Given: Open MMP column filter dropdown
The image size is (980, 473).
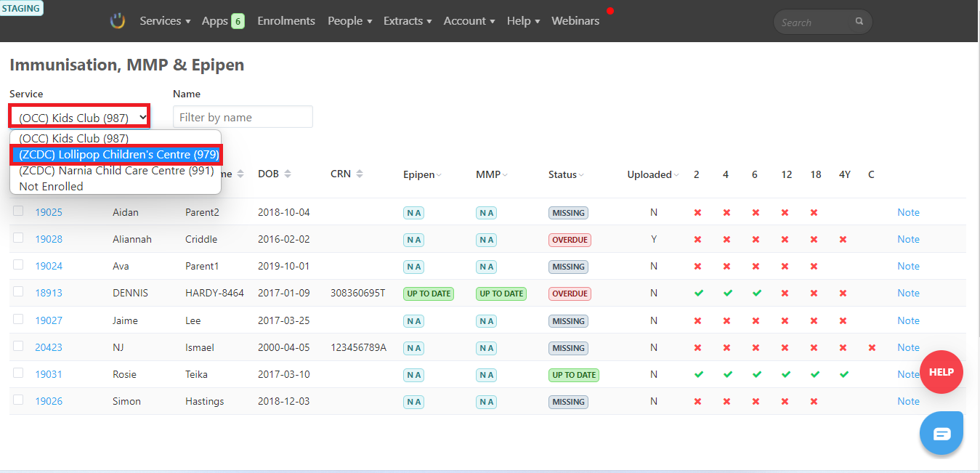Looking at the screenshot, I should click(x=492, y=174).
